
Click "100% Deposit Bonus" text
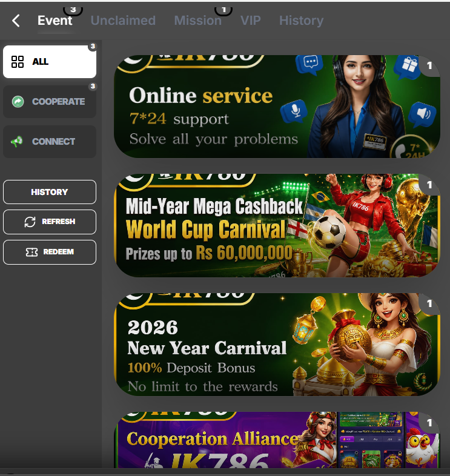[x=191, y=368]
